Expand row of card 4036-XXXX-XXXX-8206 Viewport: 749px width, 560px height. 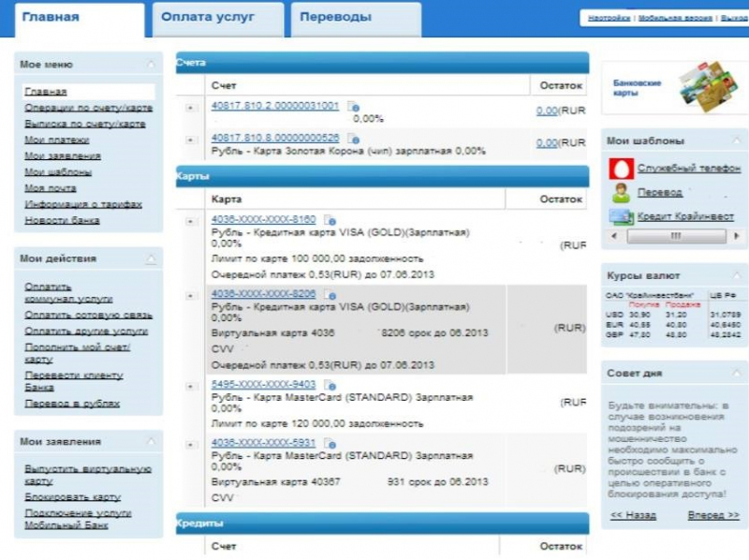pos(191,296)
